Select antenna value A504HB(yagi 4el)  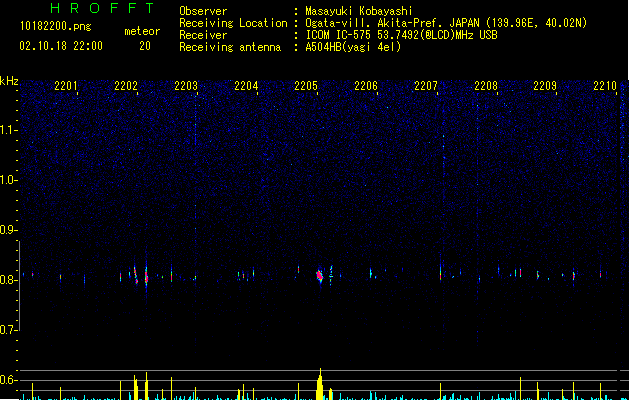coord(353,47)
